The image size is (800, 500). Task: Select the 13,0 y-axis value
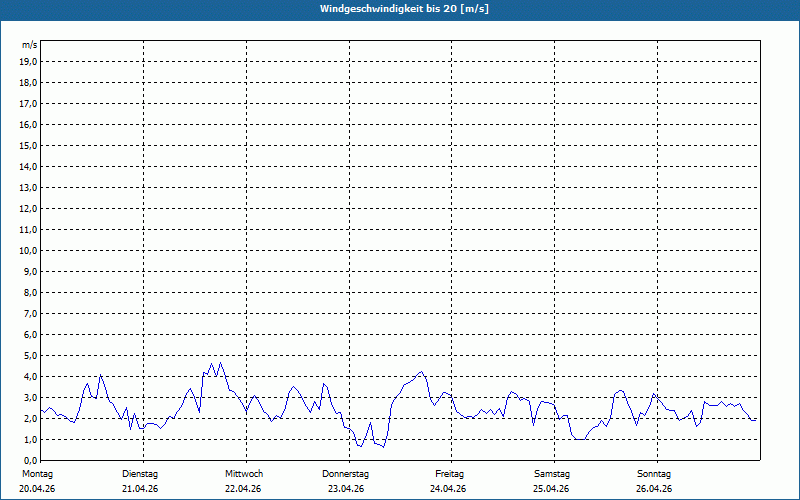pos(28,187)
